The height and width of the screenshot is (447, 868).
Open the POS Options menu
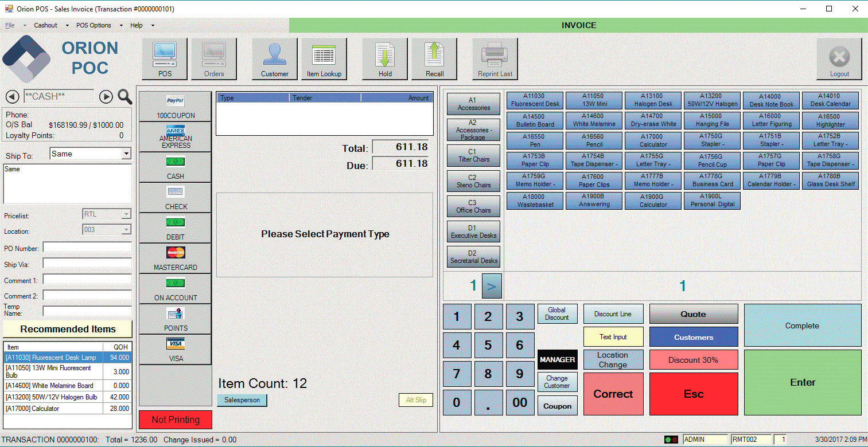click(94, 25)
